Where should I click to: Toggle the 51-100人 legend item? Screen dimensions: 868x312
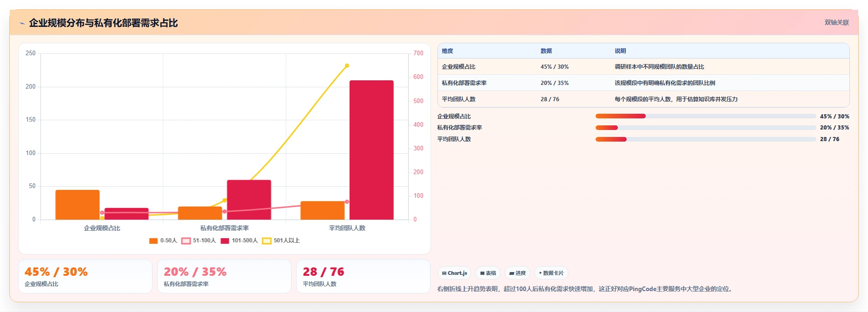(x=199, y=240)
